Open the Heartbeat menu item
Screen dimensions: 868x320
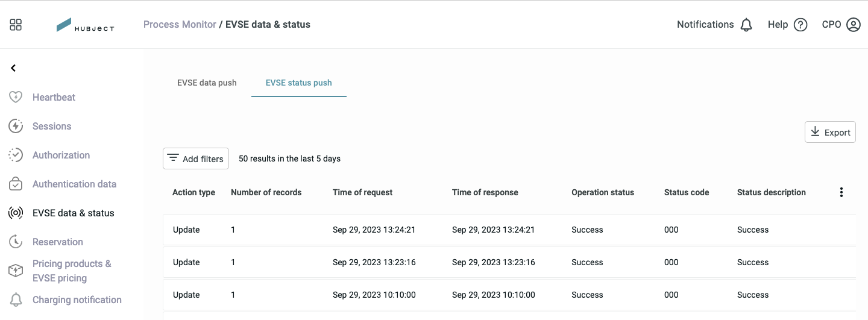pos(54,97)
